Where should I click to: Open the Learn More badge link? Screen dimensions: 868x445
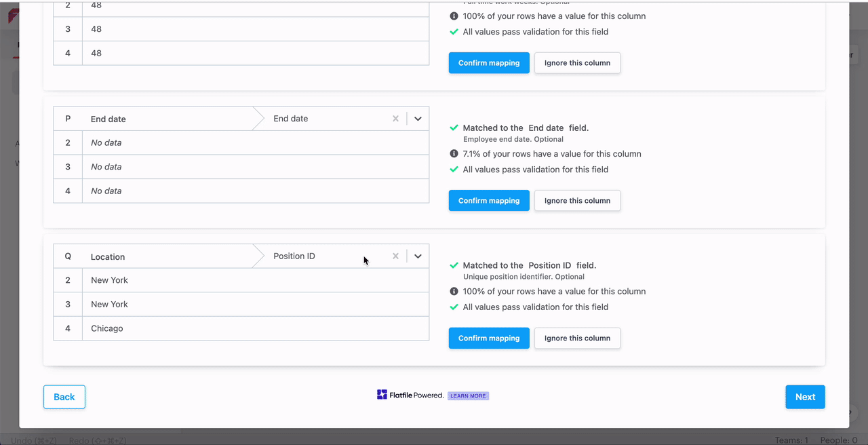(x=468, y=396)
